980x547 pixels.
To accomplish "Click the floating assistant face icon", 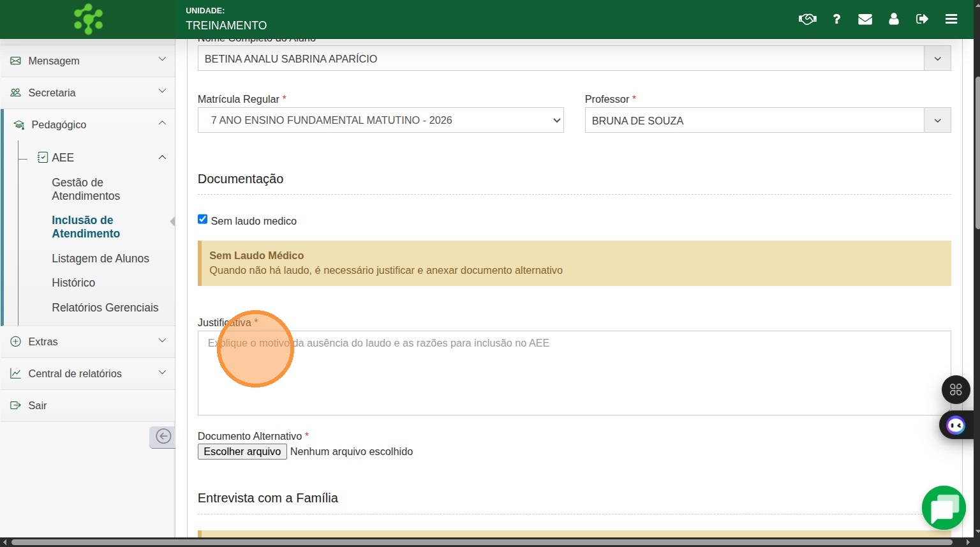I will pos(956,425).
